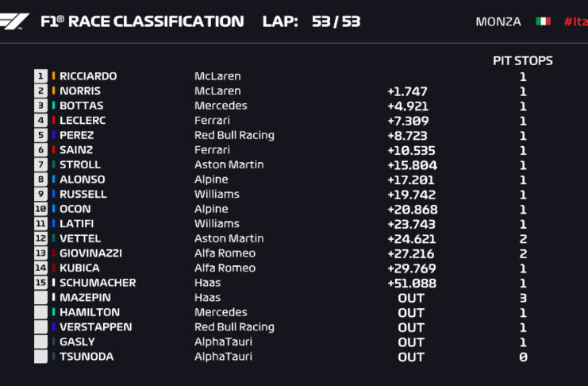Click the red hashtag text in header
This screenshot has width=588, height=386.
click(x=575, y=21)
